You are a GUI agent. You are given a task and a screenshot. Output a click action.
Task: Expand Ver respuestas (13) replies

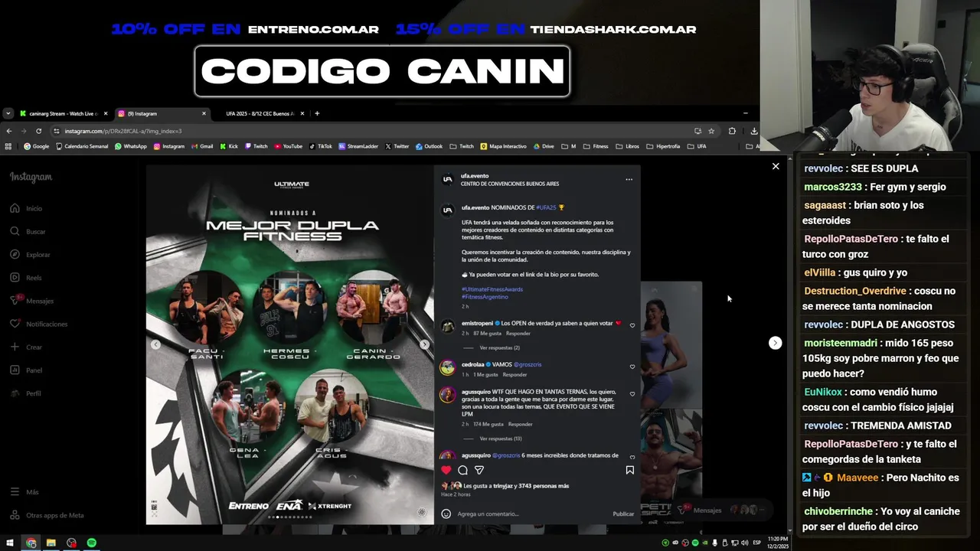501,439
